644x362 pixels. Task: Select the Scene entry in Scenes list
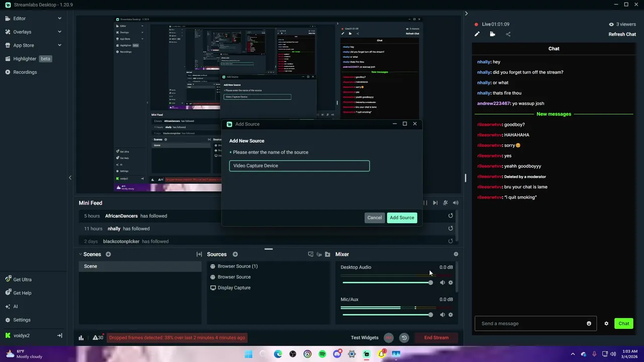140,266
